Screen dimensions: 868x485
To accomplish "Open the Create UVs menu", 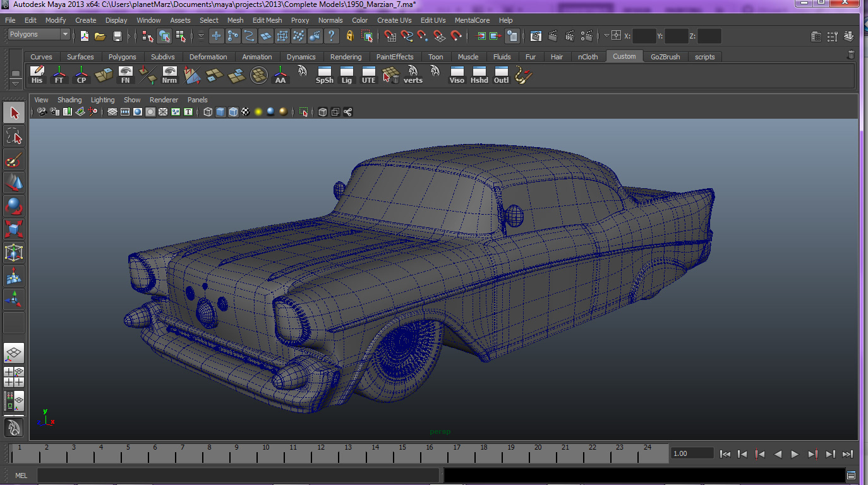I will [394, 20].
